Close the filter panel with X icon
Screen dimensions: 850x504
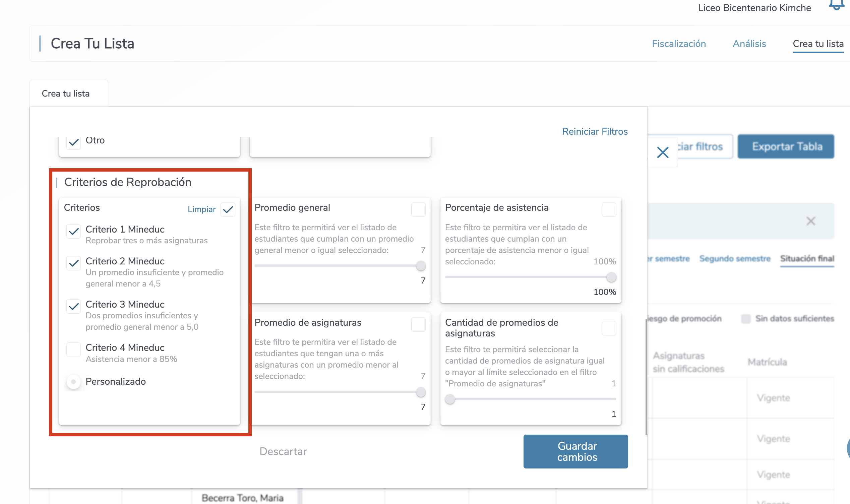(662, 152)
